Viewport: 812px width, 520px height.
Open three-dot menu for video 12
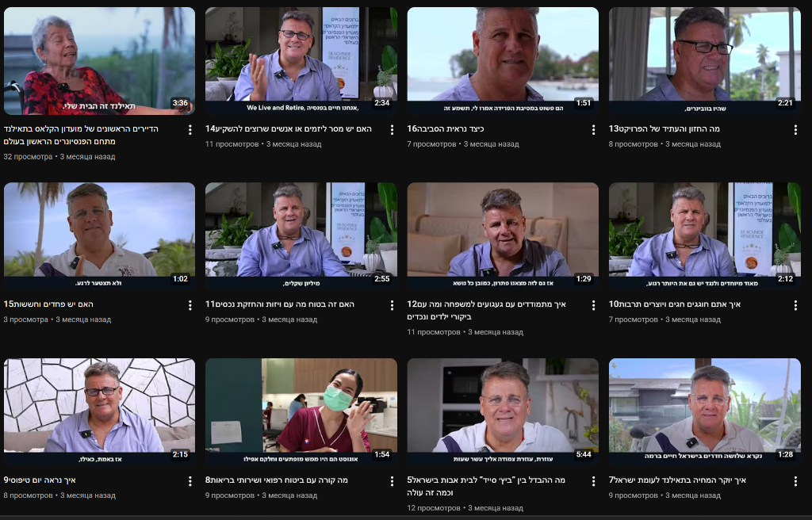point(593,305)
